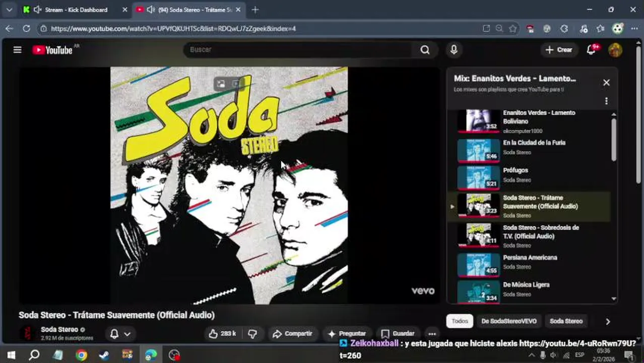This screenshot has height=363, width=644.
Task: Select the Soda Stereo filter chip
Action: point(566,321)
